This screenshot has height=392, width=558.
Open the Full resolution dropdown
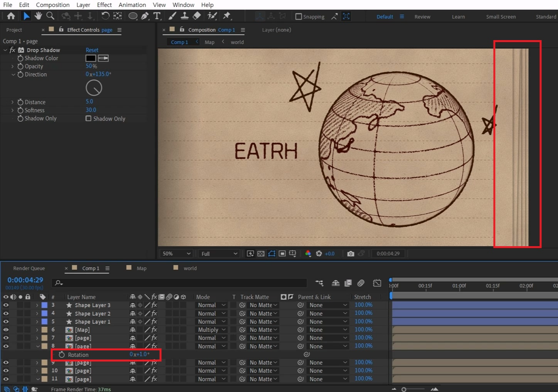coord(219,253)
